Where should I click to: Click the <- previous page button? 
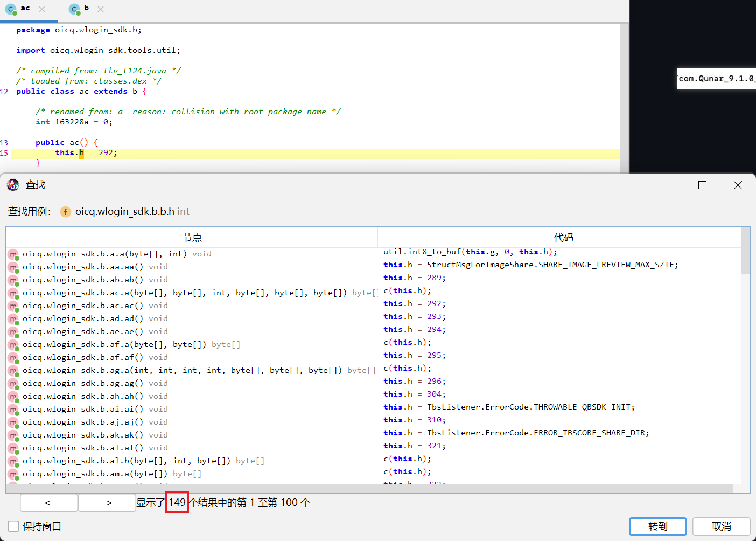coord(48,502)
